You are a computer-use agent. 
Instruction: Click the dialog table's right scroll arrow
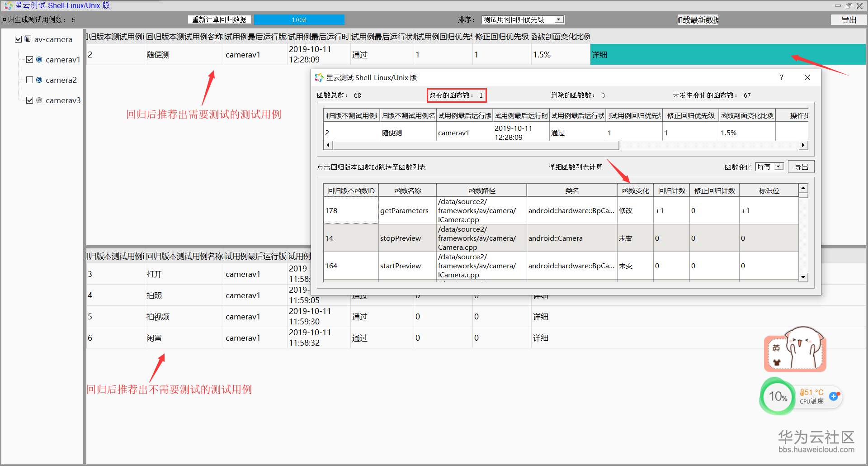pyautogui.click(x=803, y=145)
